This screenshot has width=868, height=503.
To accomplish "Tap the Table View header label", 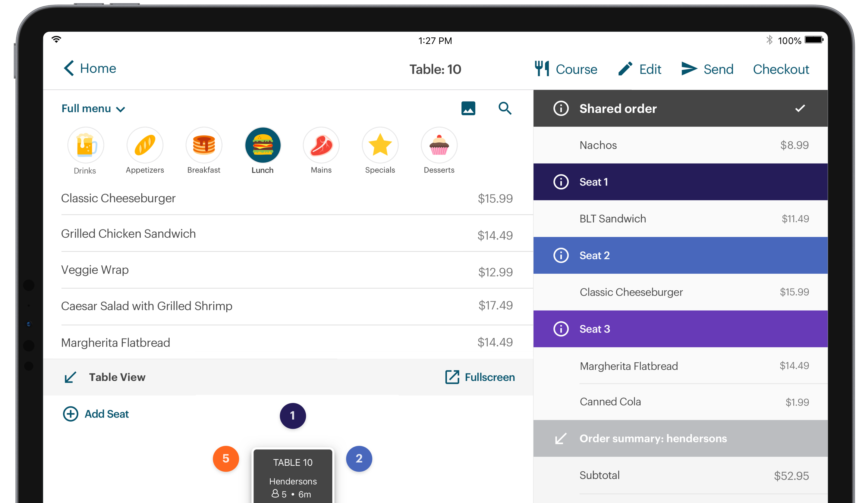I will [x=117, y=377].
